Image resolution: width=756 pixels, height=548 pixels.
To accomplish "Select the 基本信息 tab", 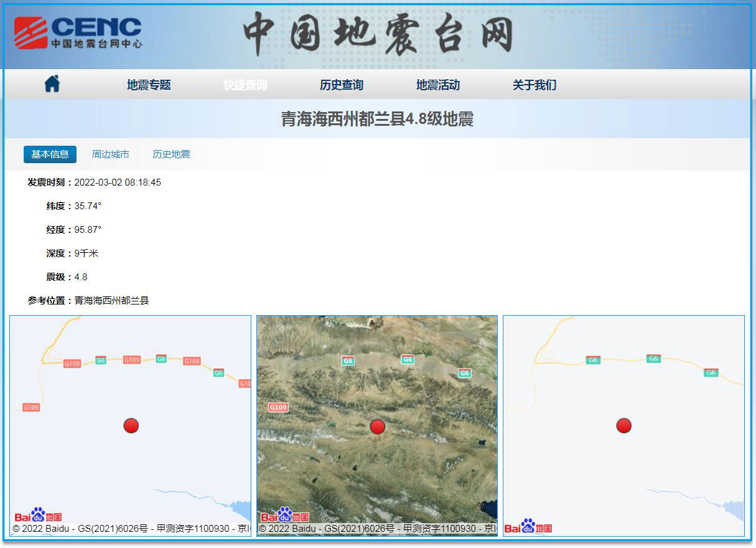I will pos(50,154).
